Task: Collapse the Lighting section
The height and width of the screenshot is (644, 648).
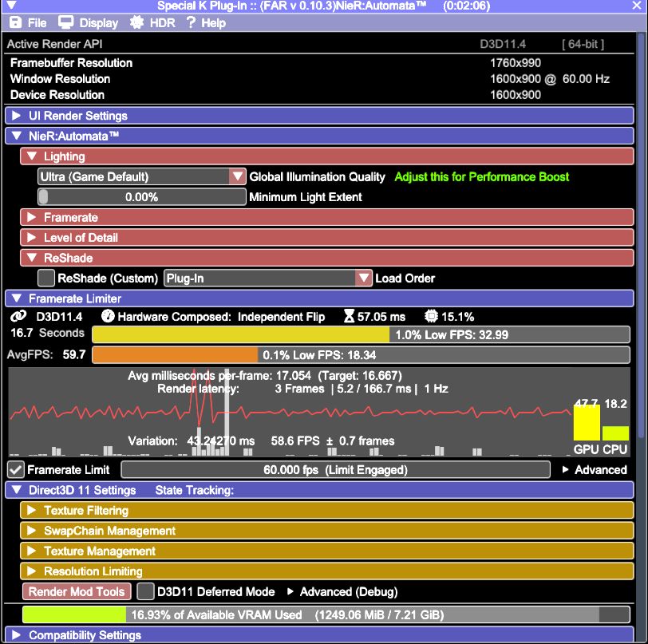Action: 326,156
